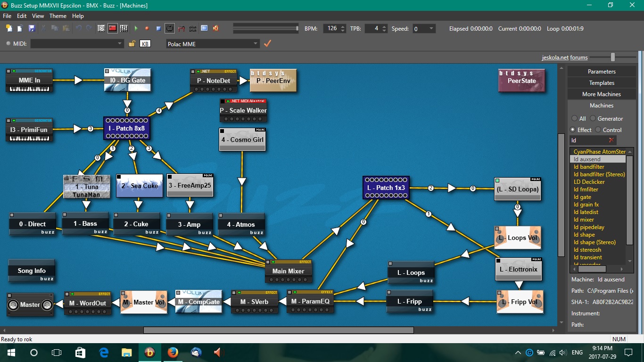The image size is (644, 362).
Task: Select ld bandfilter in the machine list
Action: coord(589,167)
